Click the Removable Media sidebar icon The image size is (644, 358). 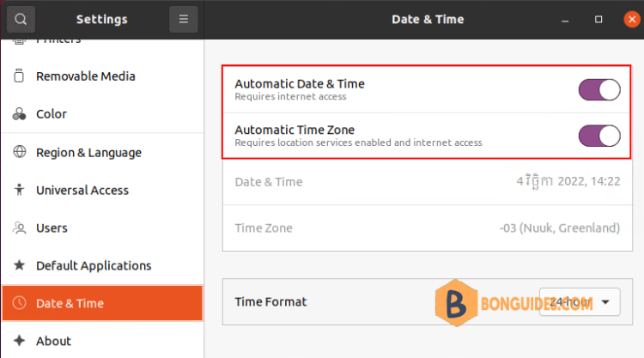point(20,76)
